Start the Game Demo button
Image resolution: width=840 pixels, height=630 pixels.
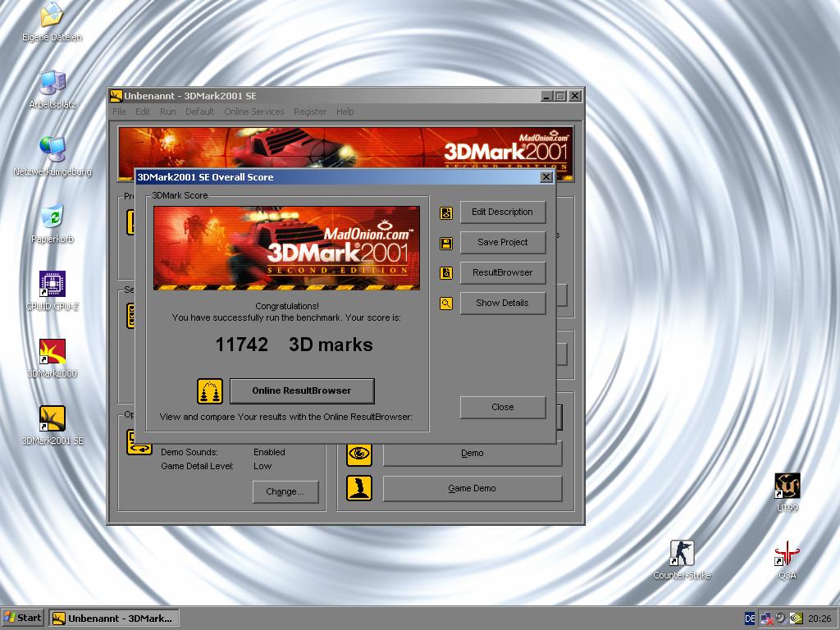coord(472,489)
